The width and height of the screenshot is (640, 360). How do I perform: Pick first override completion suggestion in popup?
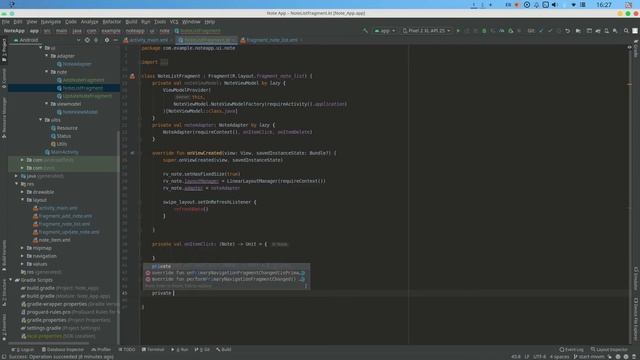click(x=226, y=273)
